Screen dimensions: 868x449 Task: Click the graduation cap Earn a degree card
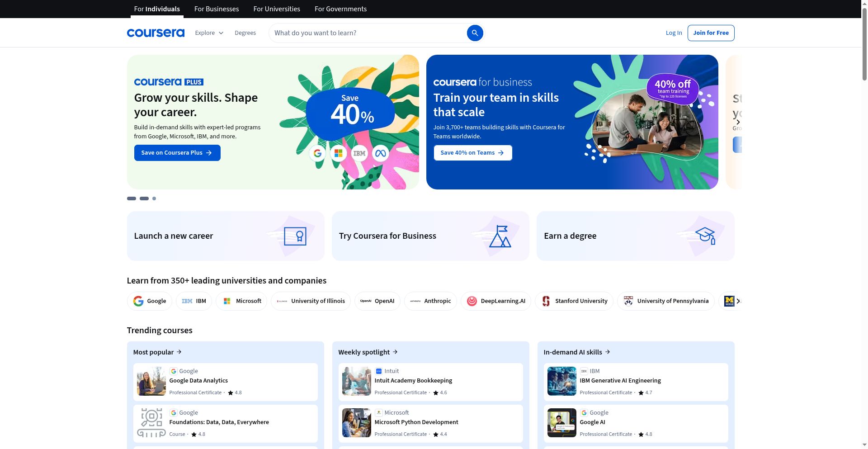coord(635,236)
